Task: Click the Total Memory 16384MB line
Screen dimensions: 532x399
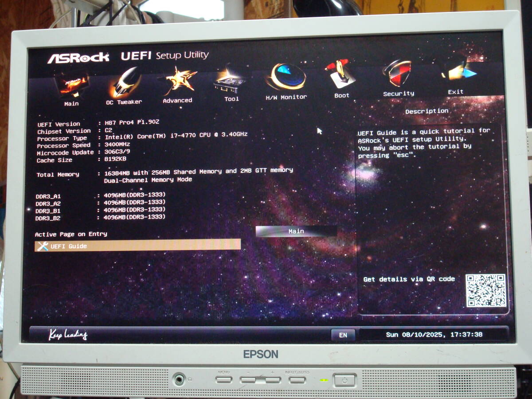Action: (164, 172)
